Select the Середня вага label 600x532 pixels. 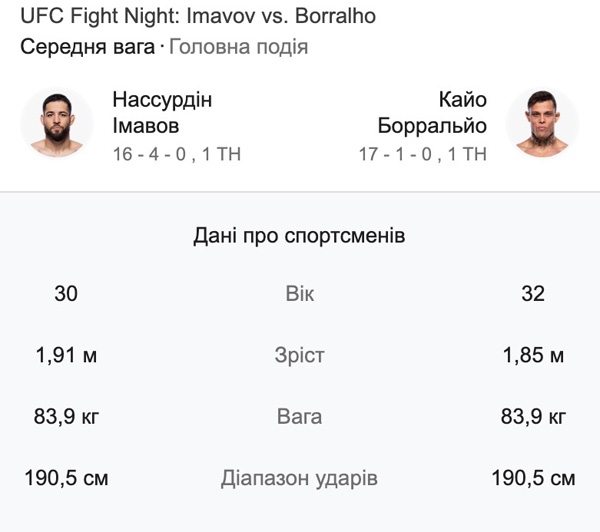[88, 47]
